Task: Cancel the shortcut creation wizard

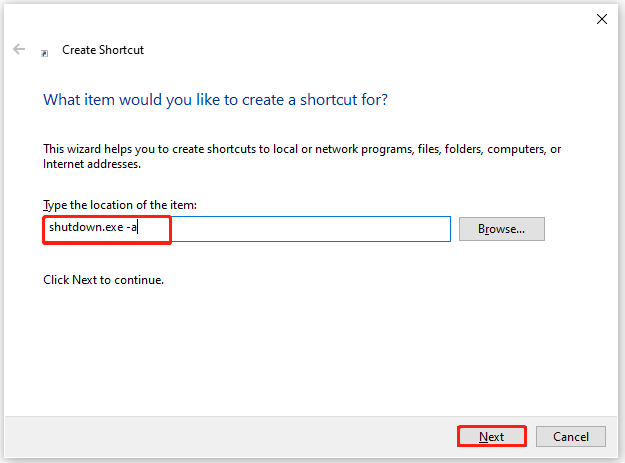Action: (x=571, y=437)
